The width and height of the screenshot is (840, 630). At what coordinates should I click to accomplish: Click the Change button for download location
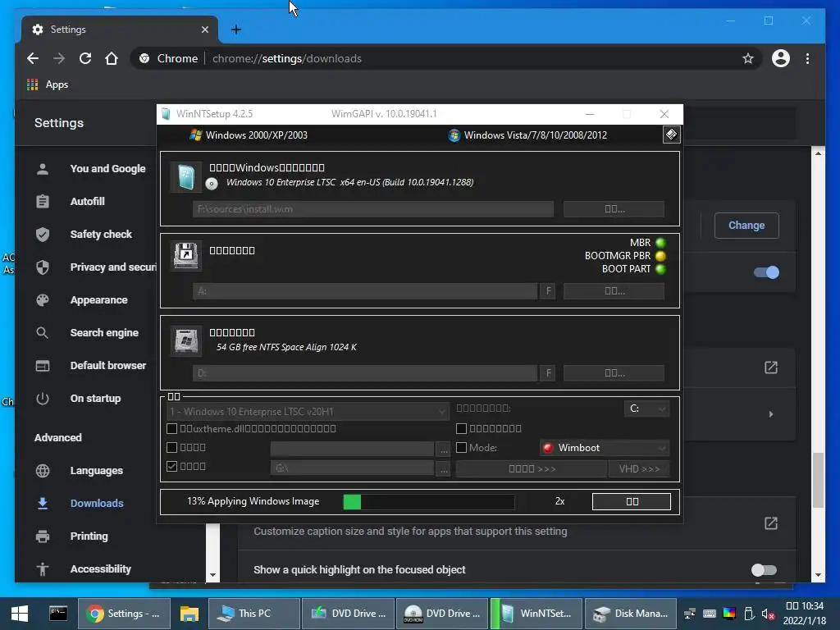[x=746, y=226]
